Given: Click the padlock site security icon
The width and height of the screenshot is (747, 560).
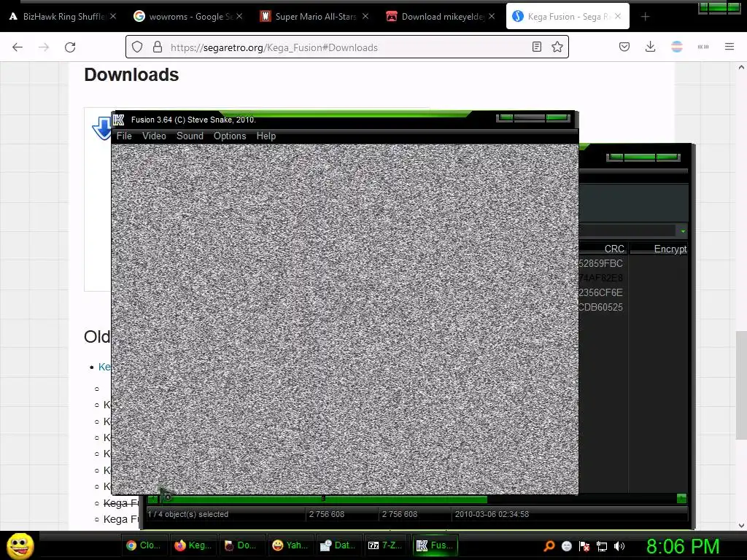Looking at the screenshot, I should [x=158, y=47].
